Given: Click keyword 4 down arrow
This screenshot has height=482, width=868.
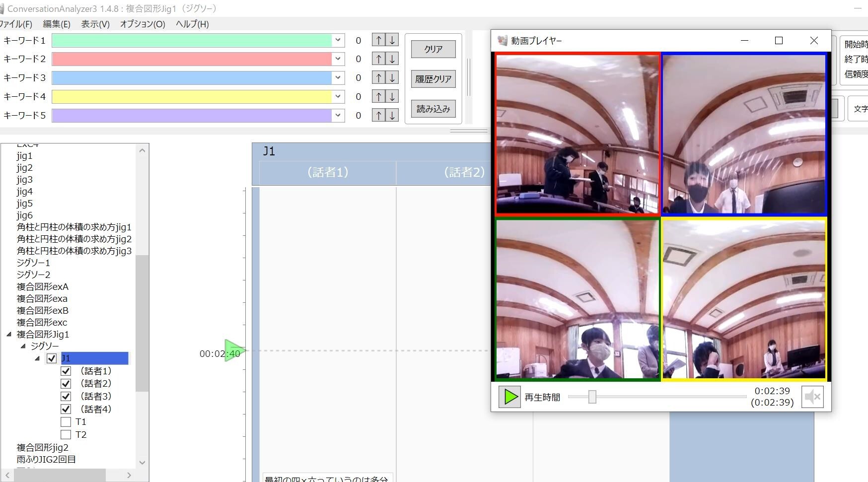Looking at the screenshot, I should (x=392, y=97).
